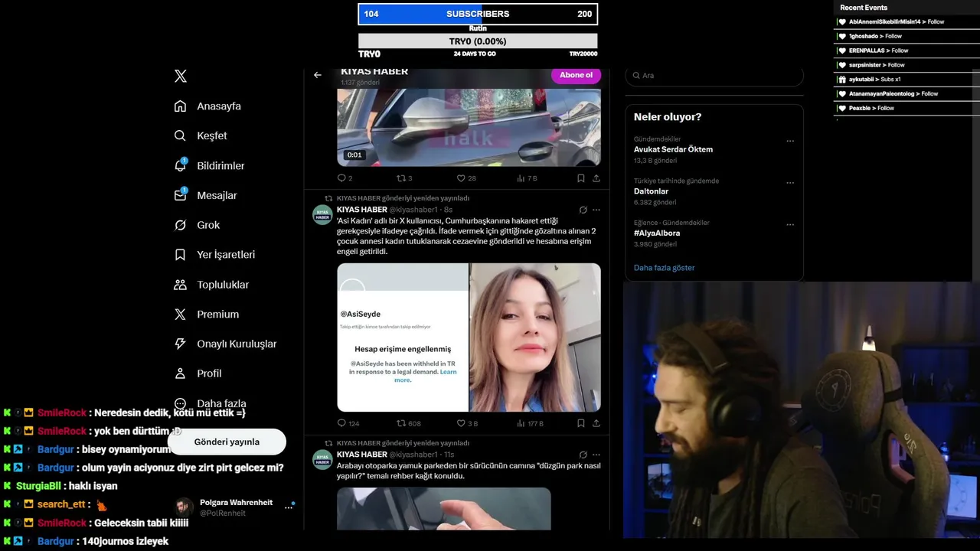
Task: Share the Asi Kadın post
Action: (596, 423)
